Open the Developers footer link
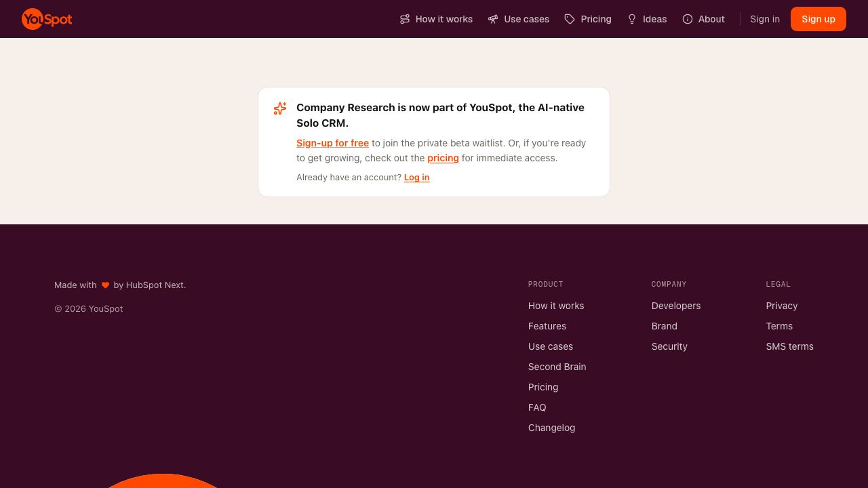This screenshot has height=488, width=868. [x=676, y=306]
